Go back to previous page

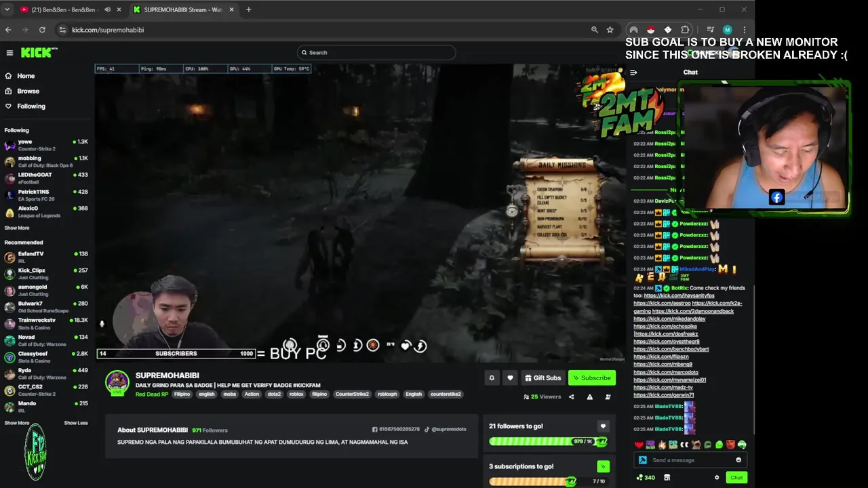point(8,30)
